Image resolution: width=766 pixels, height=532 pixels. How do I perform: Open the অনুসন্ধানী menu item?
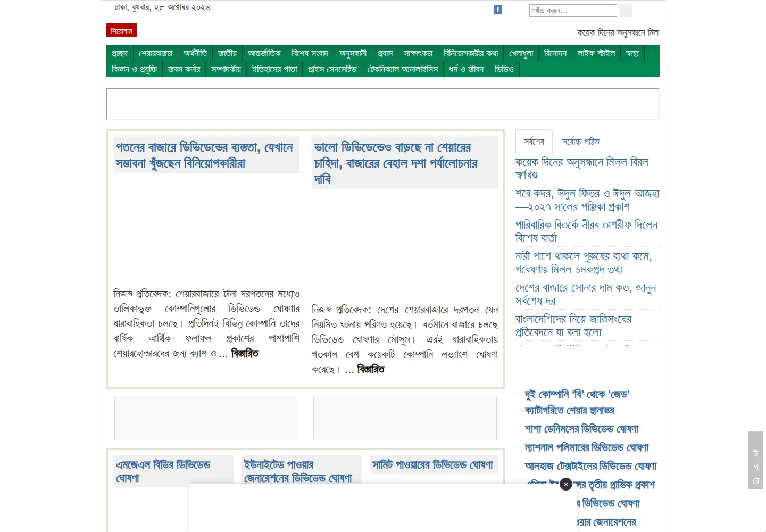coord(353,53)
